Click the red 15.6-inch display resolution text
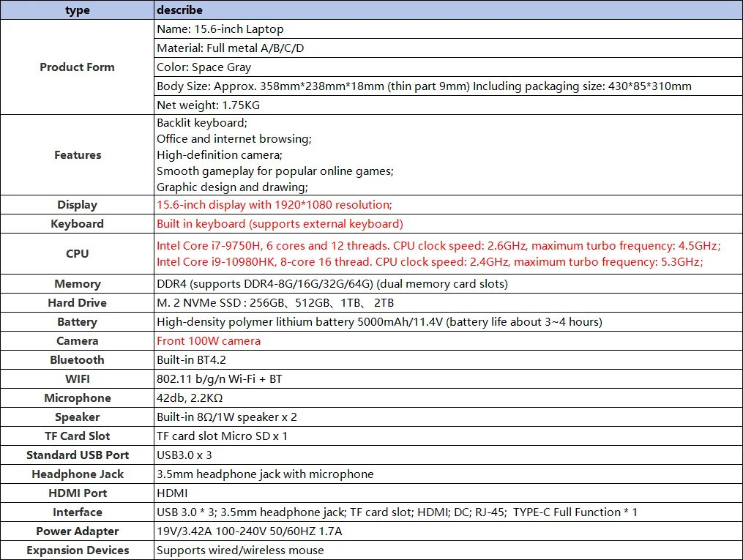Image resolution: width=743 pixels, height=560 pixels. click(x=275, y=205)
